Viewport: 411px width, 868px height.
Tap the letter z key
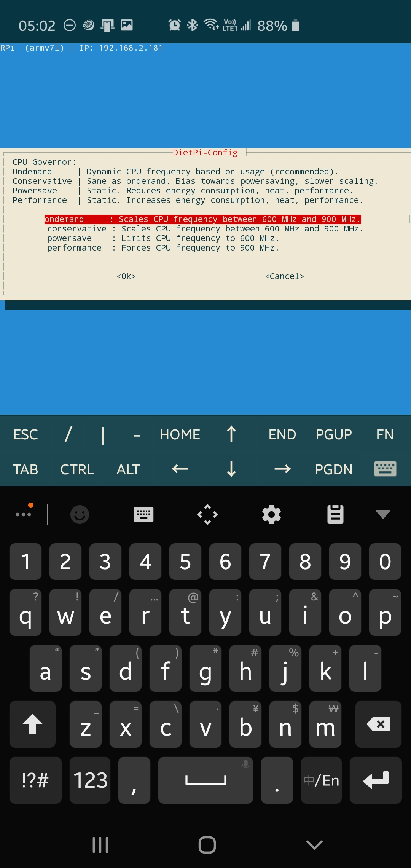click(86, 724)
